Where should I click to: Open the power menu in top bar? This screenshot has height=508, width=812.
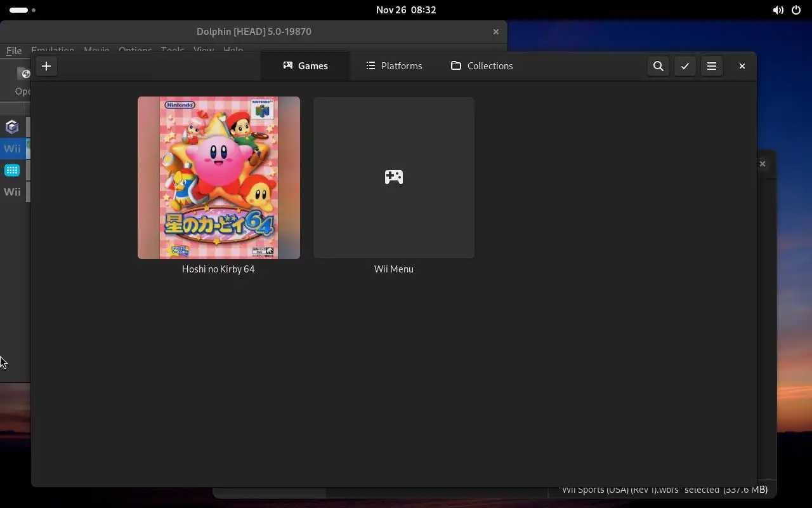(796, 10)
